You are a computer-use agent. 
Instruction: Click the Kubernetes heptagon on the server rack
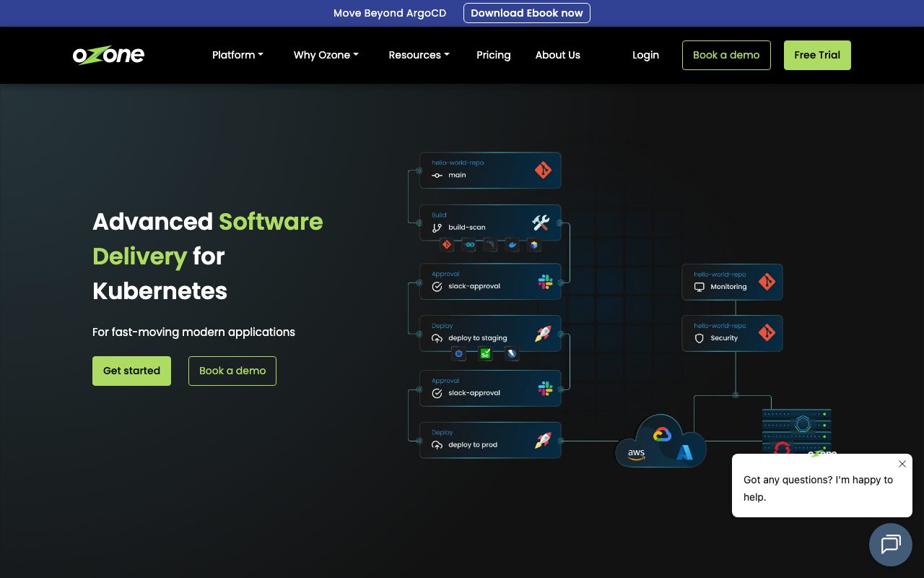tap(801, 423)
